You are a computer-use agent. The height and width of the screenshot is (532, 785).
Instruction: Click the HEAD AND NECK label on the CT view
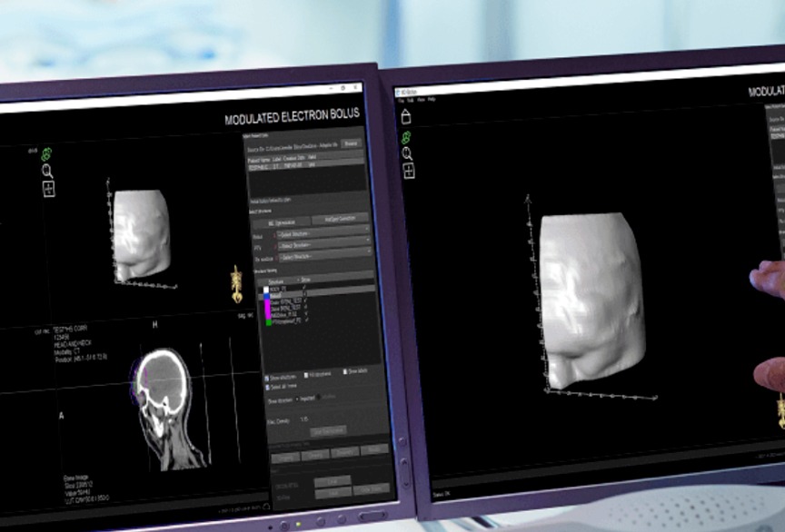(x=73, y=345)
